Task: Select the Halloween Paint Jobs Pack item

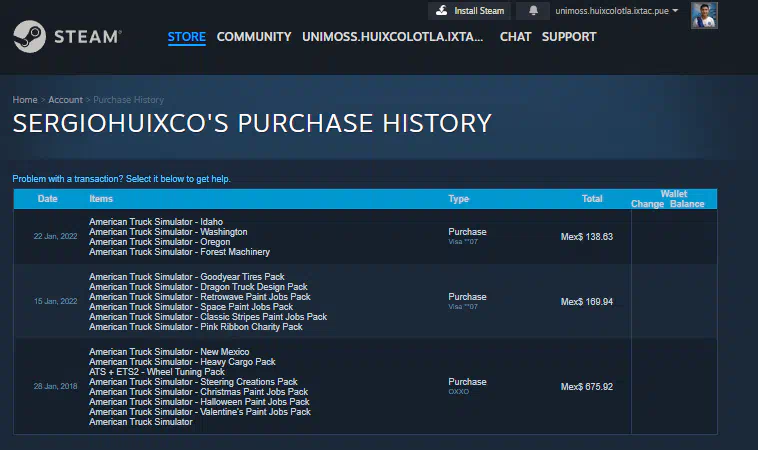Action: pyautogui.click(x=199, y=402)
